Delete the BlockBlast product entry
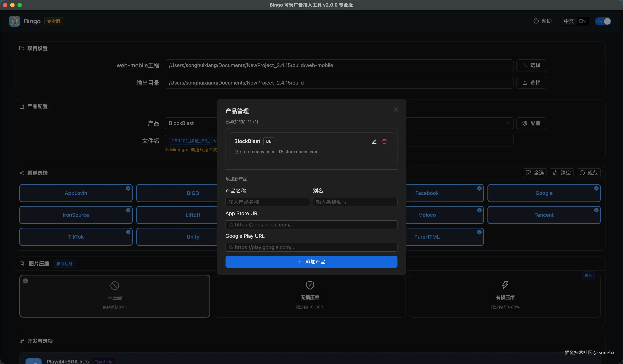The height and width of the screenshot is (364, 623). click(x=384, y=141)
